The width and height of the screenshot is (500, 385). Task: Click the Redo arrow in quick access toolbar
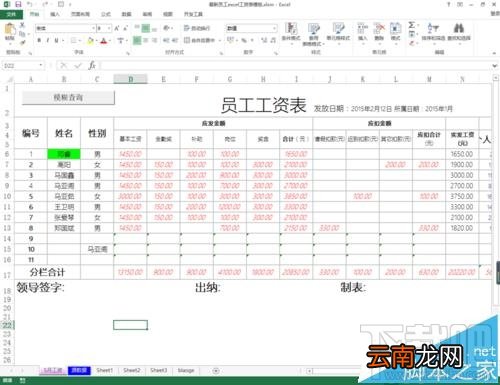[x=45, y=4]
